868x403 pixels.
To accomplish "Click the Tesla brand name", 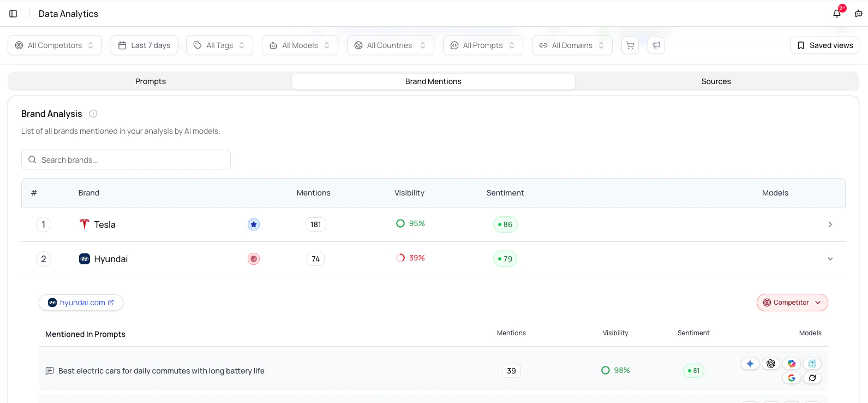I will [105, 224].
